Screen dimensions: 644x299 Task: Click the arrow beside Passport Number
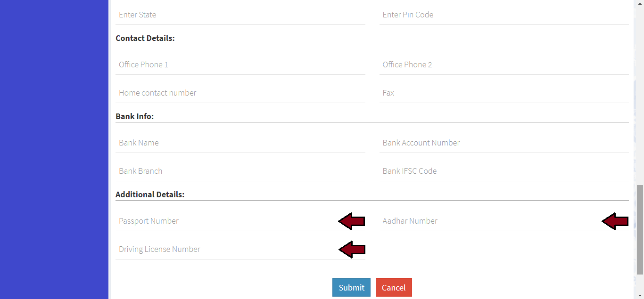pos(352,221)
